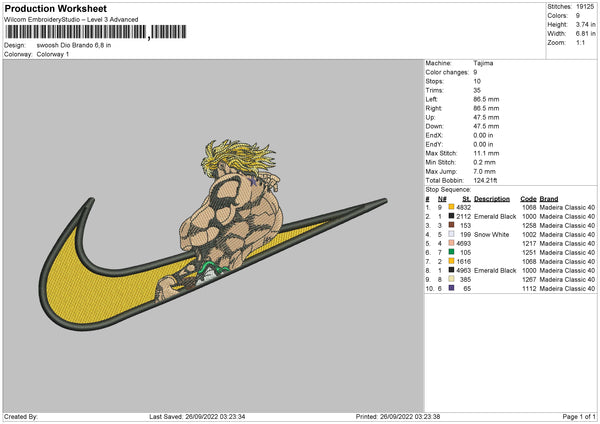Click 'Emerald Black' in stop row 2
This screenshot has height=424, width=600.
[x=495, y=217]
